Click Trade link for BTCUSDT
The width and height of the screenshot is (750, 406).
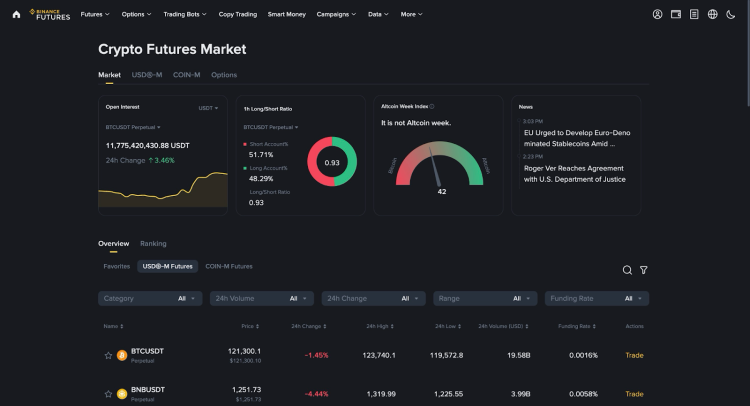pos(634,355)
